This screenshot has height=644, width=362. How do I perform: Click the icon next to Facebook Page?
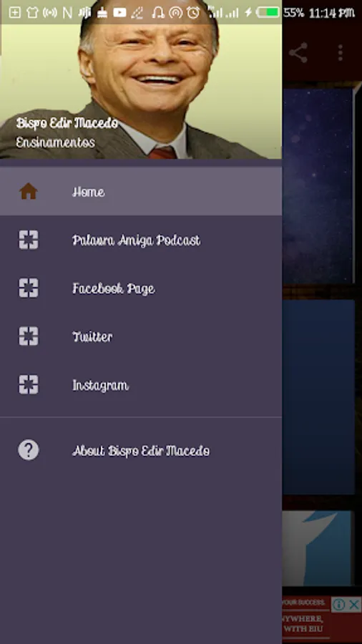(x=29, y=288)
